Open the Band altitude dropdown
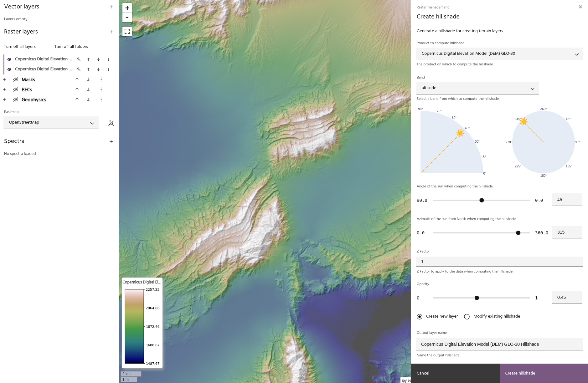The width and height of the screenshot is (588, 383). (477, 88)
